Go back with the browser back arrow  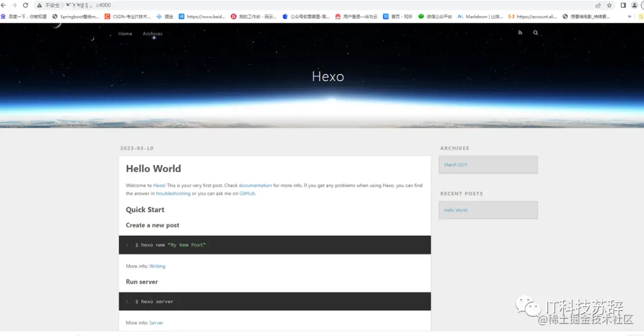[x=4, y=5]
